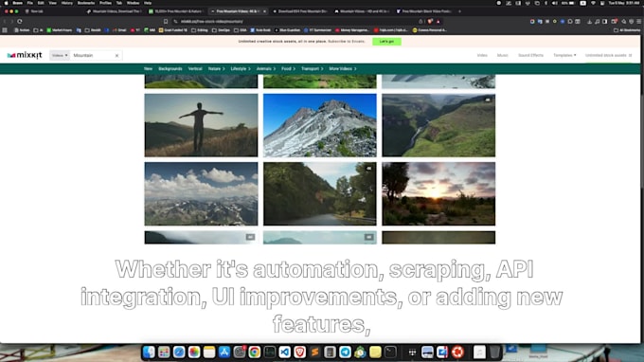Go to the Music section
The width and height of the screenshot is (644, 362).
[x=502, y=55]
